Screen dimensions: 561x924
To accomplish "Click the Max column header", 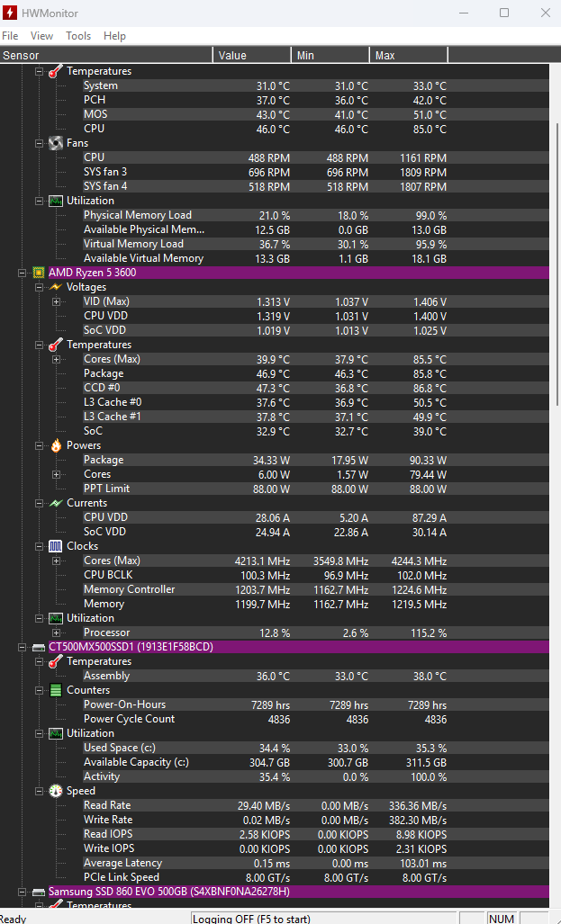I will [x=409, y=56].
